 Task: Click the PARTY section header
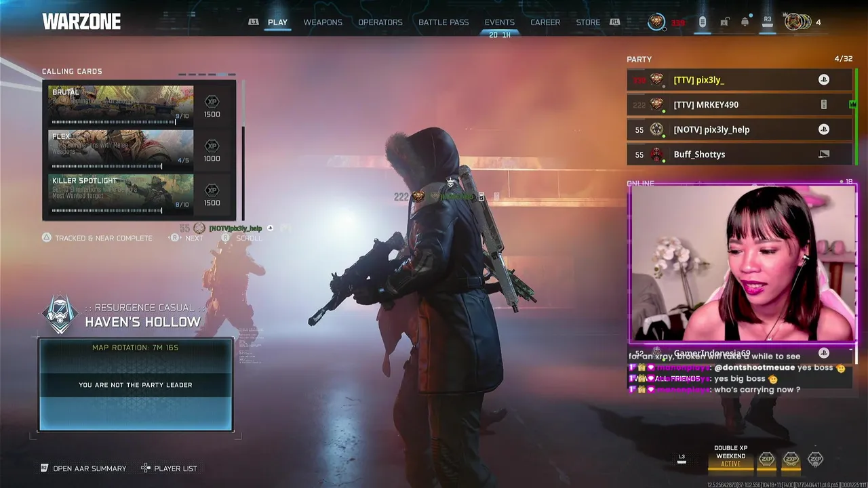click(639, 60)
